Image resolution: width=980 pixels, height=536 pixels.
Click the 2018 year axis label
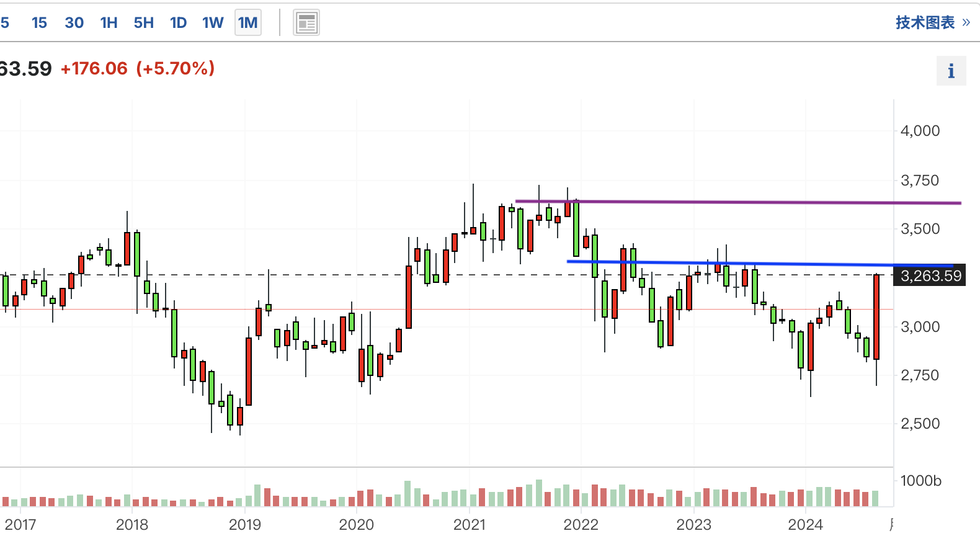[x=132, y=525]
